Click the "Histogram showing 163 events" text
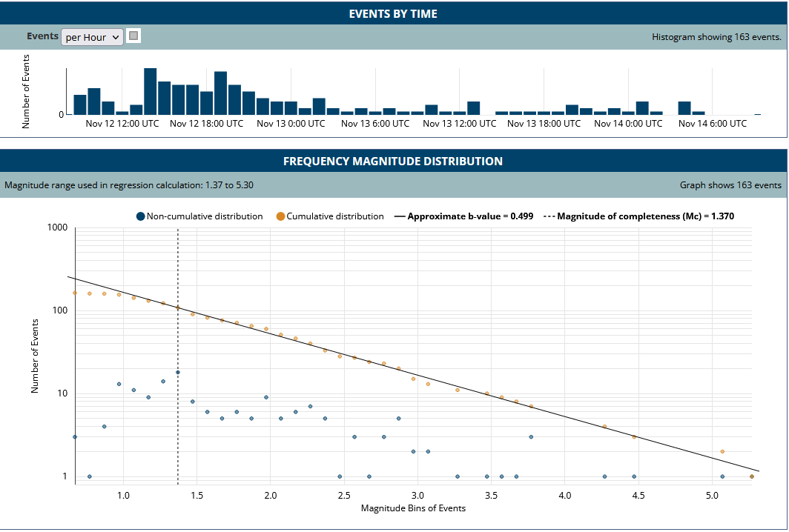This screenshot has width=789, height=532. click(716, 36)
